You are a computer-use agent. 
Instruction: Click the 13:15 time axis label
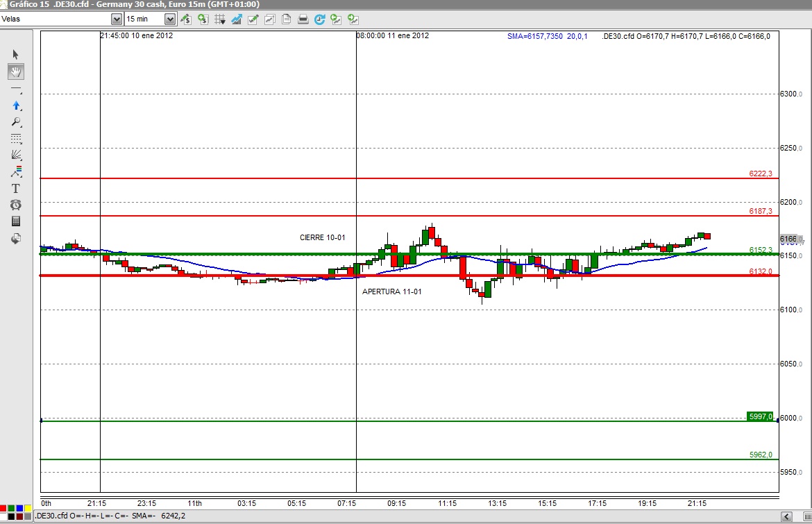pyautogui.click(x=497, y=503)
